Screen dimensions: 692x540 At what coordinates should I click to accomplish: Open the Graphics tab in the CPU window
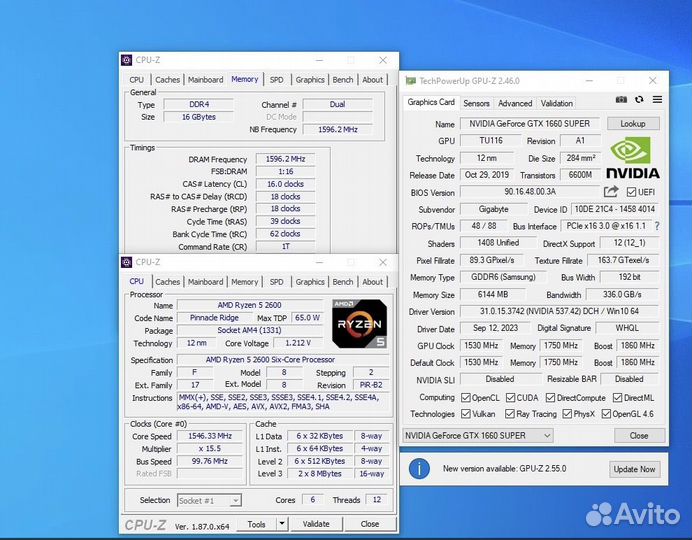pyautogui.click(x=310, y=281)
